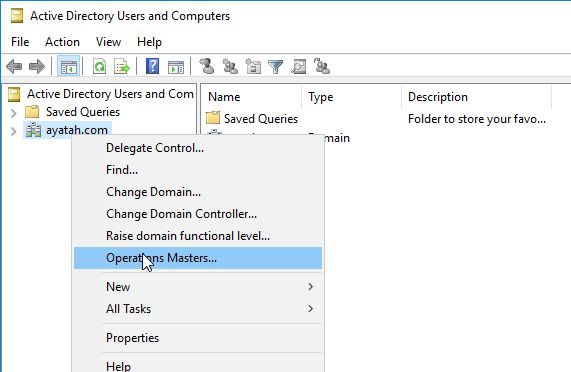The image size is (571, 372).
Task: Expand the Saved Queries tree node
Action: coord(13,113)
